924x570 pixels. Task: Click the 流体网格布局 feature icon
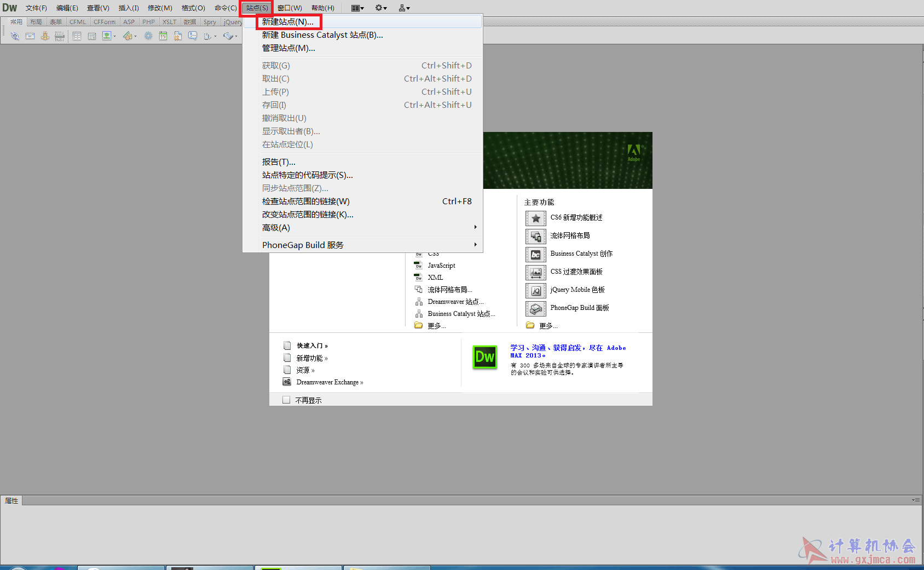[536, 237]
